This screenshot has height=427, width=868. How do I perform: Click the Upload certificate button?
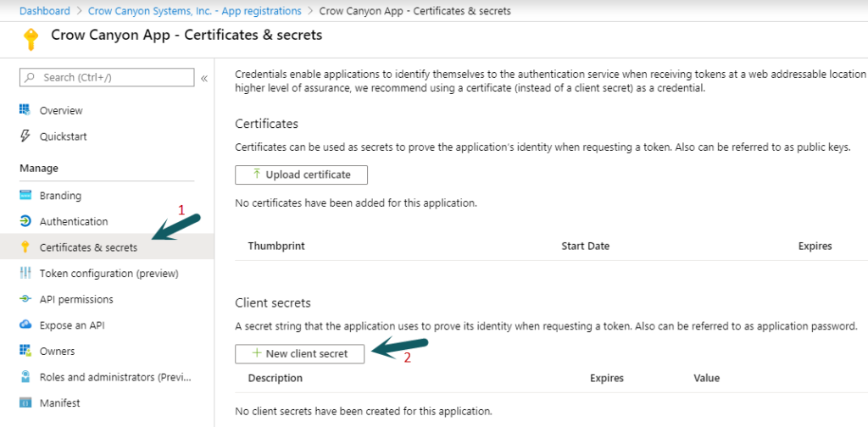(x=301, y=175)
